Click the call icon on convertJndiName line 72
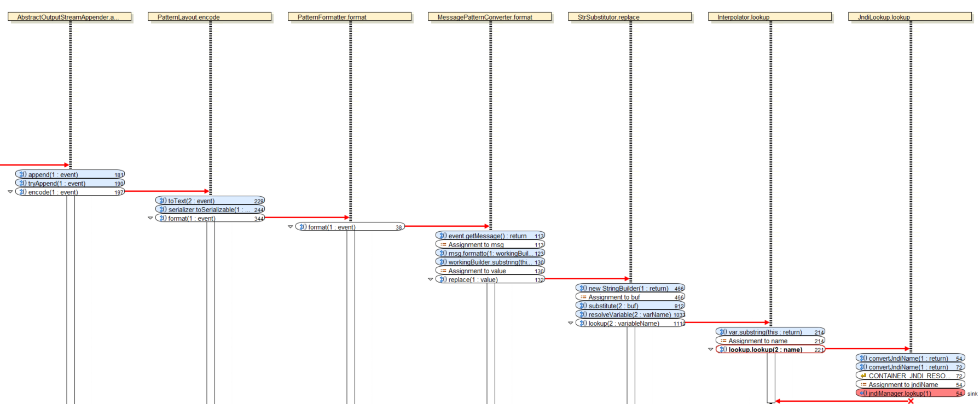Screen dimensions: 980x404 (863, 367)
